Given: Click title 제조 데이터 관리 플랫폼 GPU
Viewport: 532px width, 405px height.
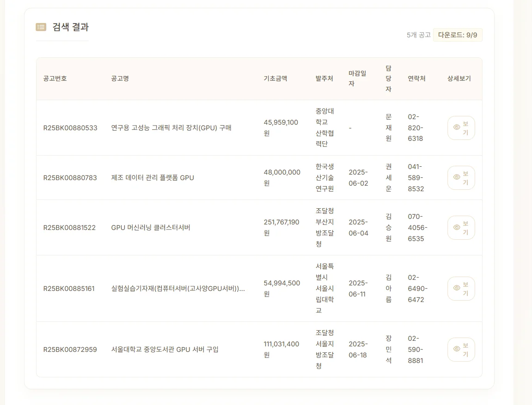Looking at the screenshot, I should coord(153,178).
